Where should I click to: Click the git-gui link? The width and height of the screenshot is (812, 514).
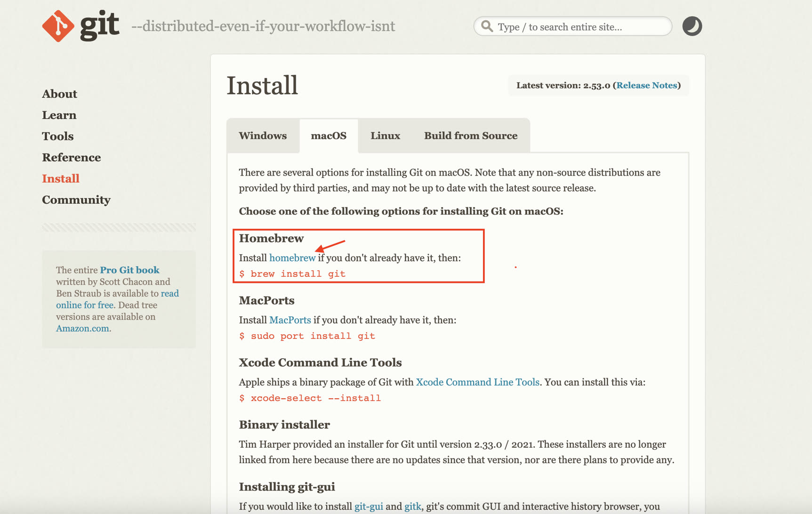[x=369, y=506]
